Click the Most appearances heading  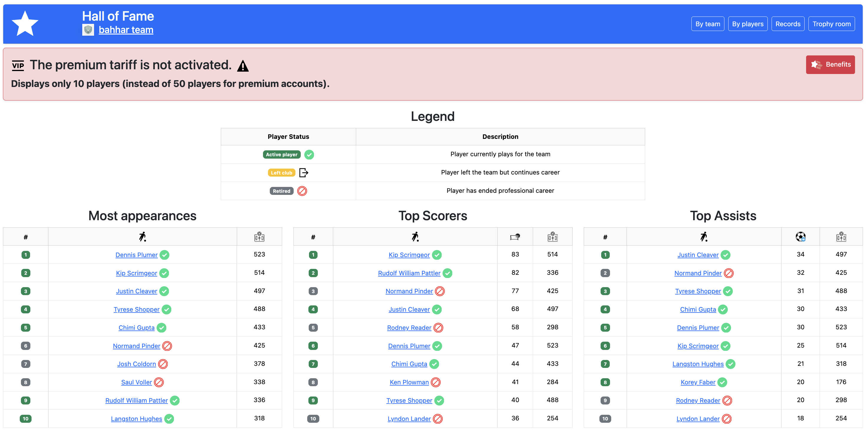tap(142, 216)
